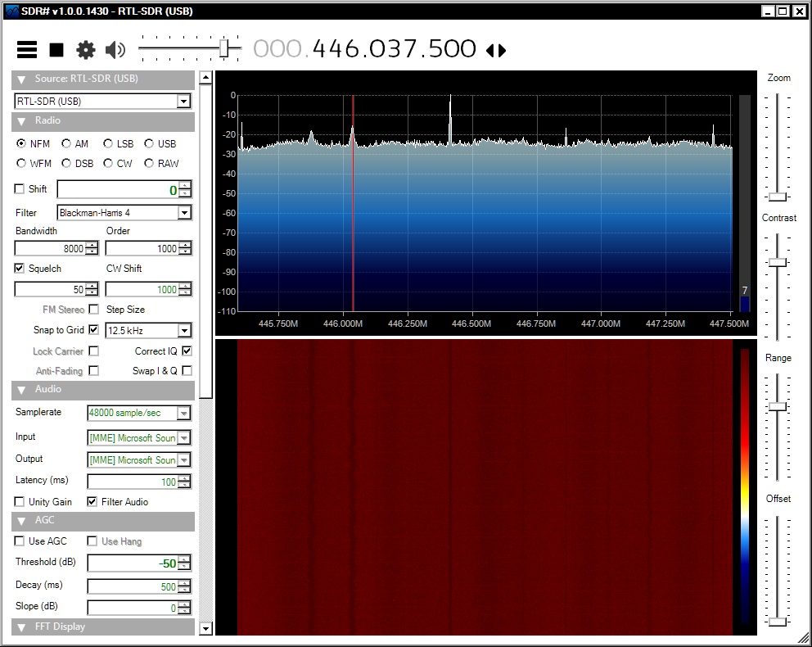Click the Slope (dB) input field
The width and height of the screenshot is (812, 647).
coord(133,608)
